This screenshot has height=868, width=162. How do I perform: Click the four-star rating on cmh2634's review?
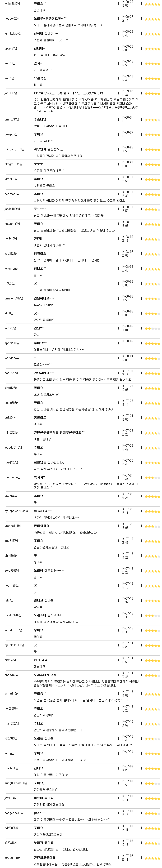click(x=153, y=120)
